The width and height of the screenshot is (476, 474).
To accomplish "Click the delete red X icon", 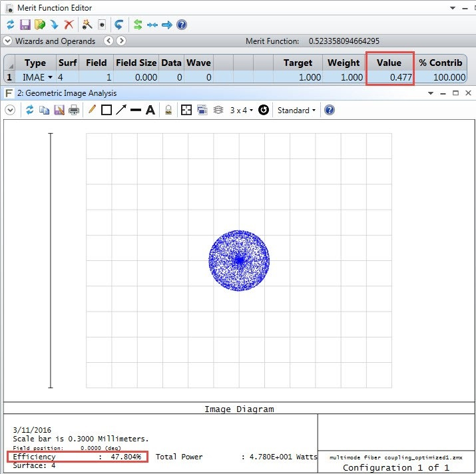I will click(x=69, y=25).
